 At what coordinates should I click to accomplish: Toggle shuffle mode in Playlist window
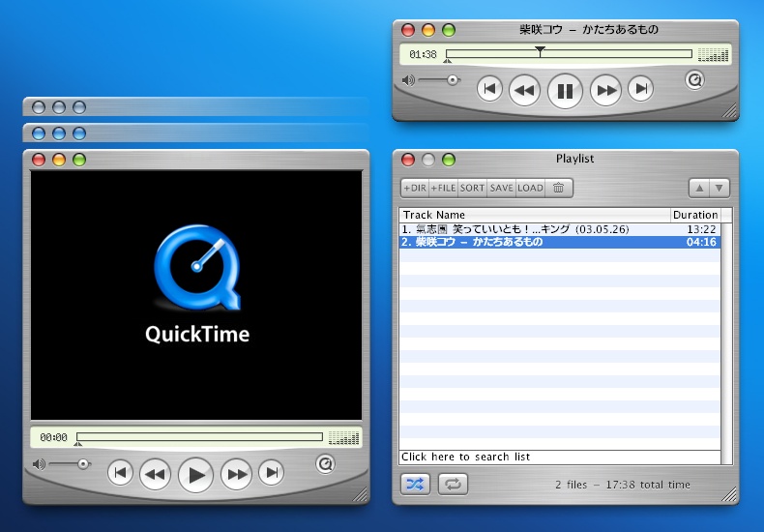[415, 485]
